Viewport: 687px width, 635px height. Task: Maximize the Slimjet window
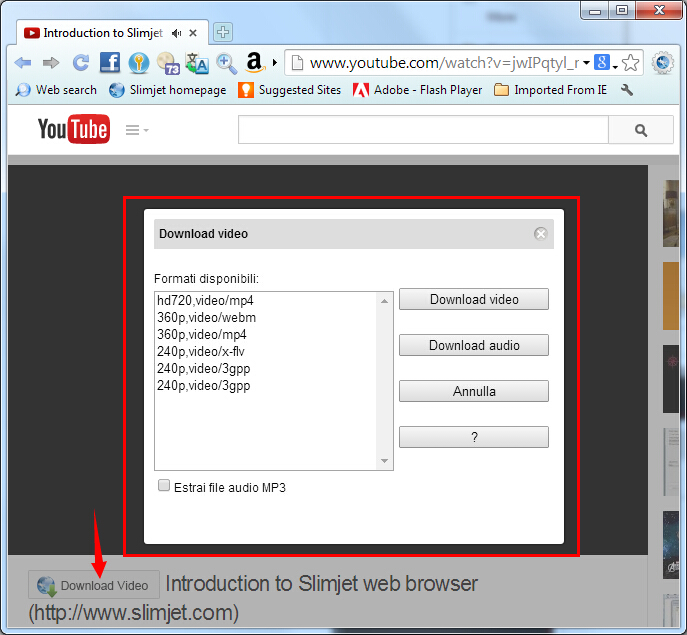[x=622, y=10]
